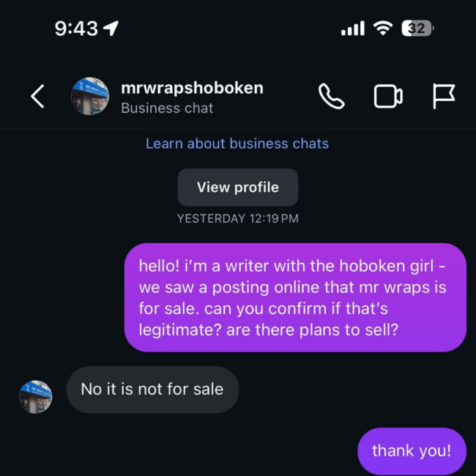This screenshot has width=476, height=476.
Task: Start a voice call with mrwrapshoboken
Action: pyautogui.click(x=332, y=96)
